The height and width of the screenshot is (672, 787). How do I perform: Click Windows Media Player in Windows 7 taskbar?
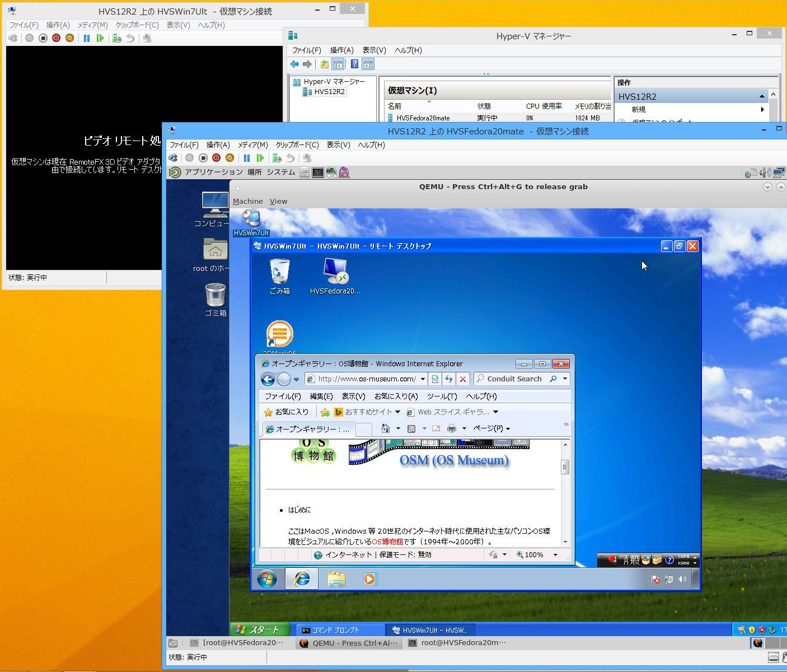pyautogui.click(x=369, y=578)
